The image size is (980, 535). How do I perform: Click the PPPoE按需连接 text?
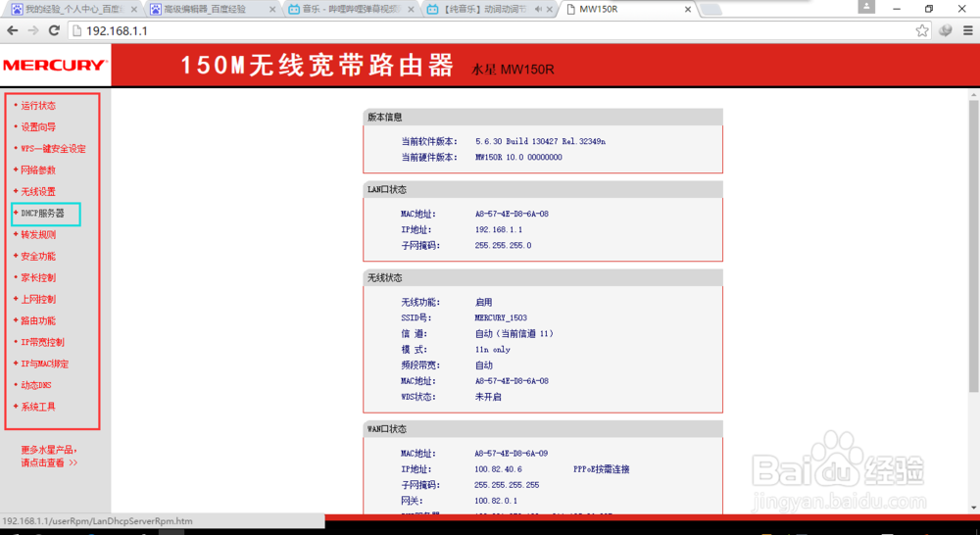(602, 469)
